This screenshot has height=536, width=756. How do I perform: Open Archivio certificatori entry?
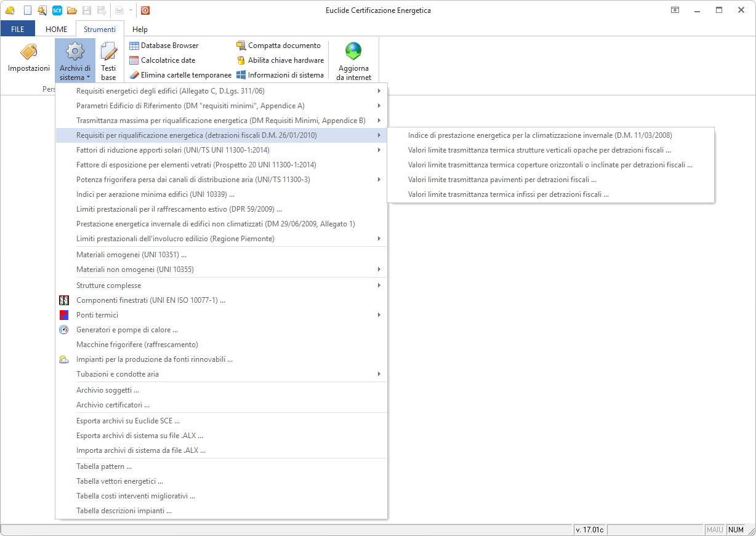(x=113, y=405)
